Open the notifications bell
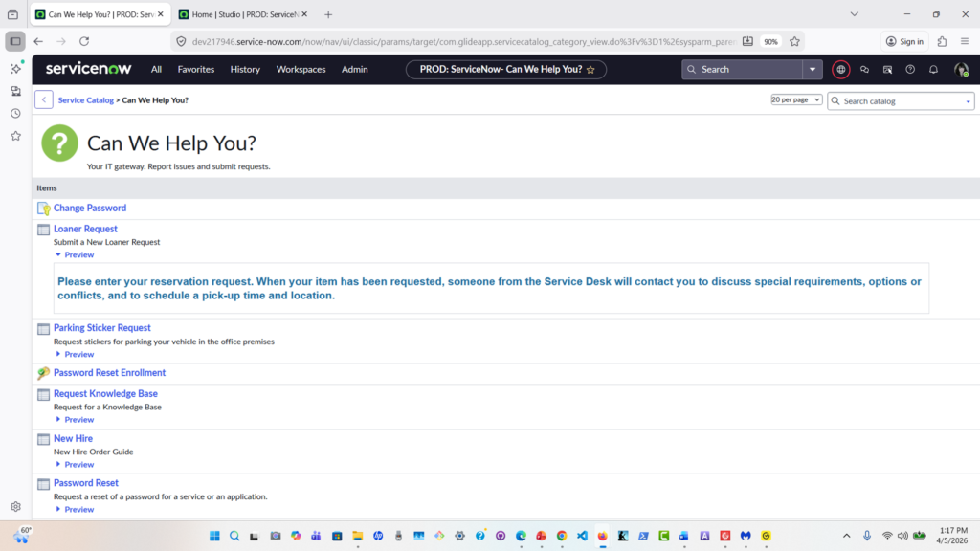The height and width of the screenshot is (551, 980). tap(934, 70)
